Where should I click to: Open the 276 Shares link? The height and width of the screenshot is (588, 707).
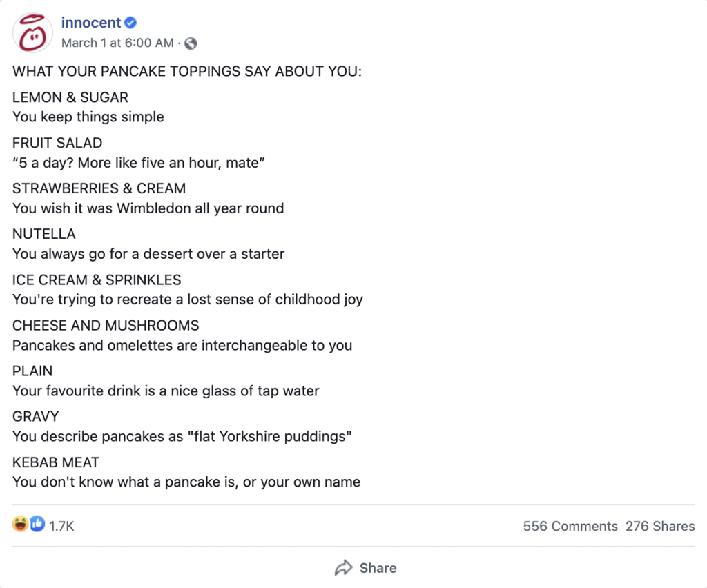coord(660,526)
